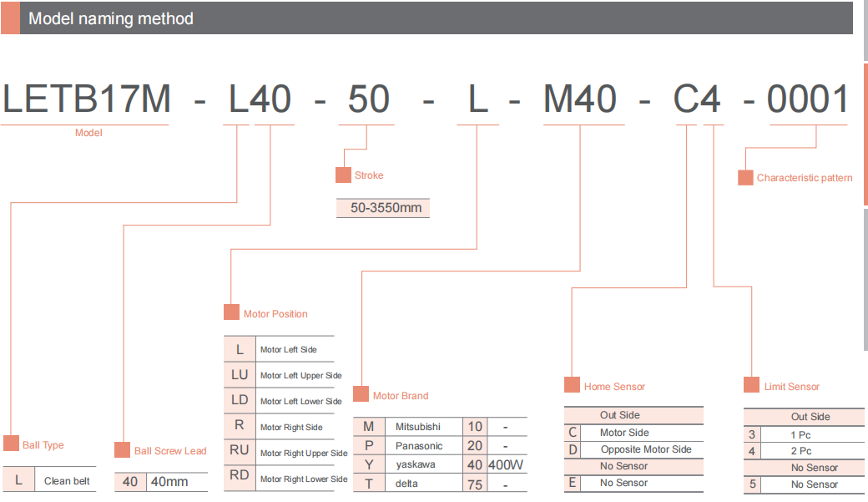The height and width of the screenshot is (502, 868).
Task: Click the 'Model naming method' header title
Action: point(111,18)
